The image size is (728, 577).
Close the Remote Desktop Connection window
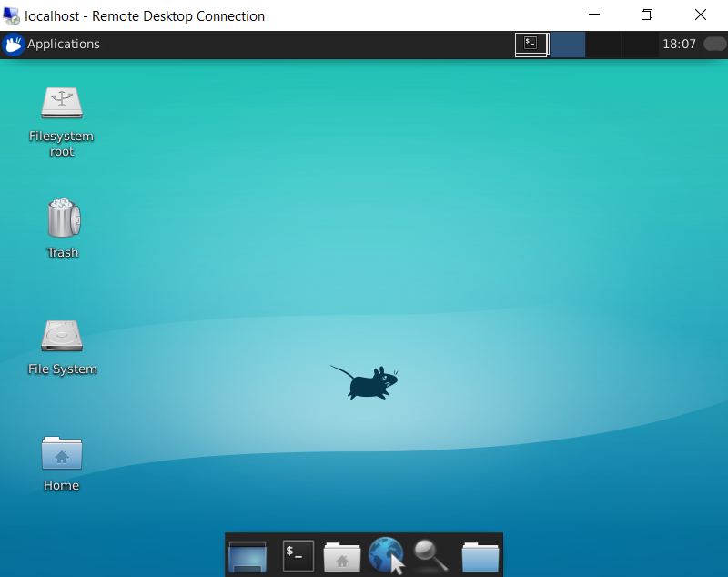pyautogui.click(x=701, y=15)
